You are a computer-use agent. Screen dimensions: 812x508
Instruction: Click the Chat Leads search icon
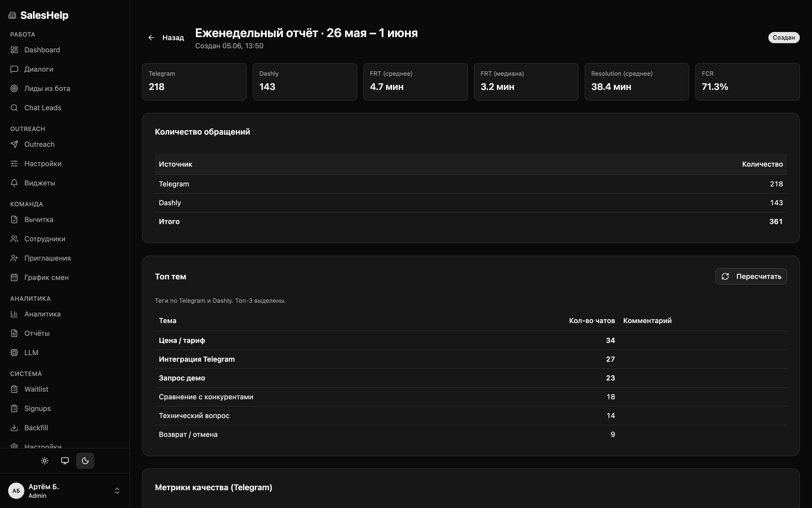tap(14, 108)
